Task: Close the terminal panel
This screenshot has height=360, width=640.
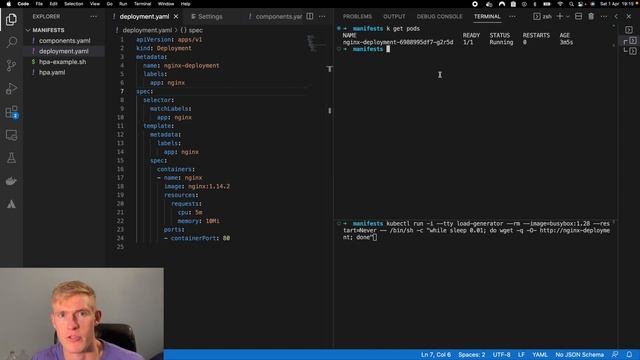Action: [x=629, y=16]
